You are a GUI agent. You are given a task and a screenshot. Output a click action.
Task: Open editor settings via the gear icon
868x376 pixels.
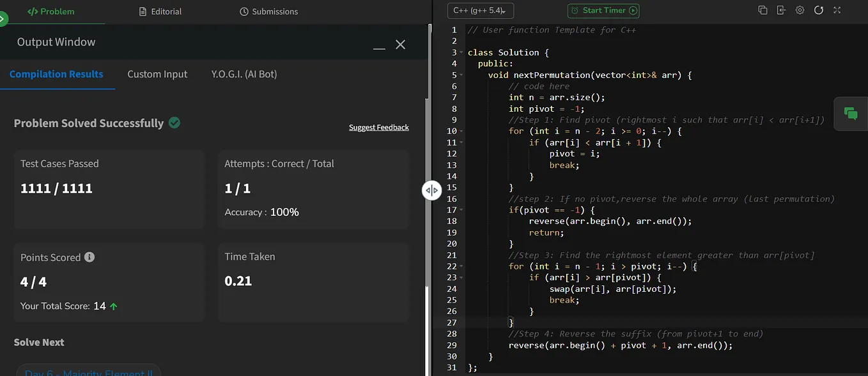point(800,10)
